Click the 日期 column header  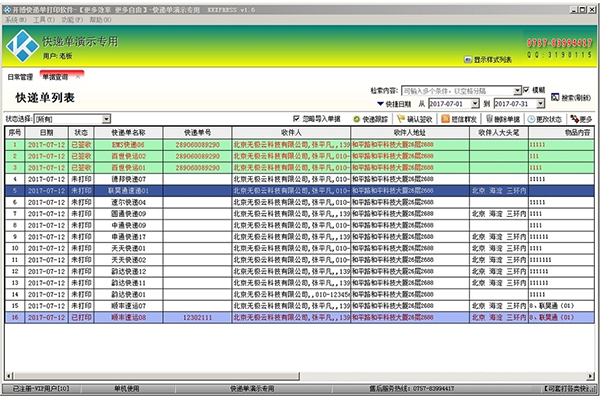click(x=46, y=132)
